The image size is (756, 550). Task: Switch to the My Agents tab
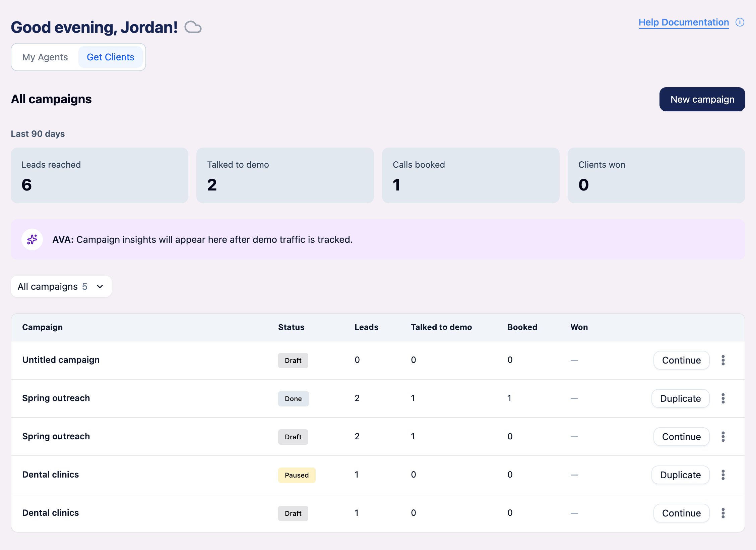[x=45, y=57]
